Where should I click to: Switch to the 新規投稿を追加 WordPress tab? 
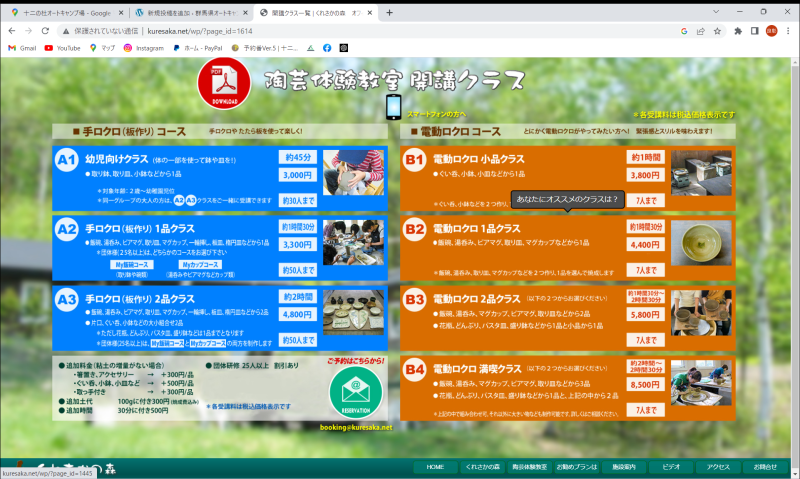coord(189,12)
